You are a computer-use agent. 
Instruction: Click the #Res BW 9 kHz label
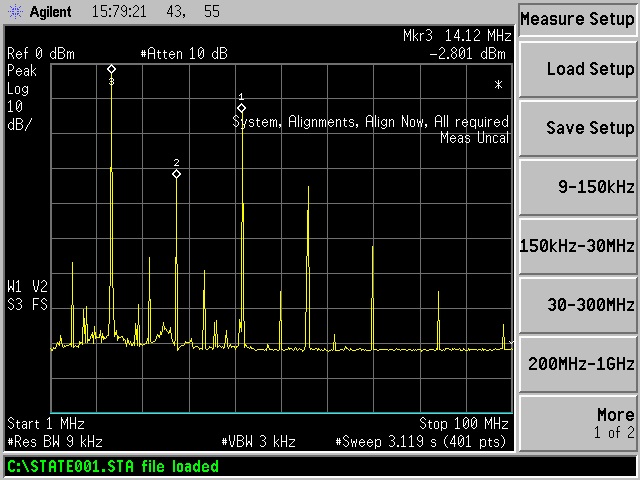[x=55, y=442]
